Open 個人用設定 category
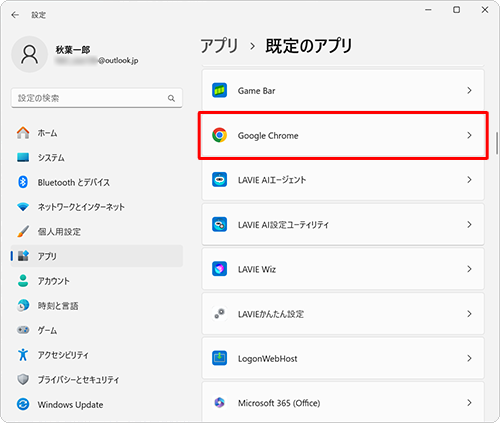Image resolution: width=500 pixels, height=423 pixels. (97, 231)
